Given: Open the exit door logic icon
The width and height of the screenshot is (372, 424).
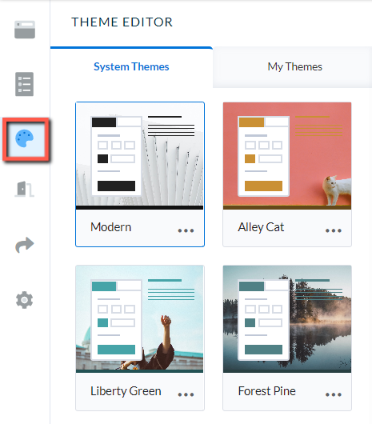Looking at the screenshot, I should click(24, 189).
